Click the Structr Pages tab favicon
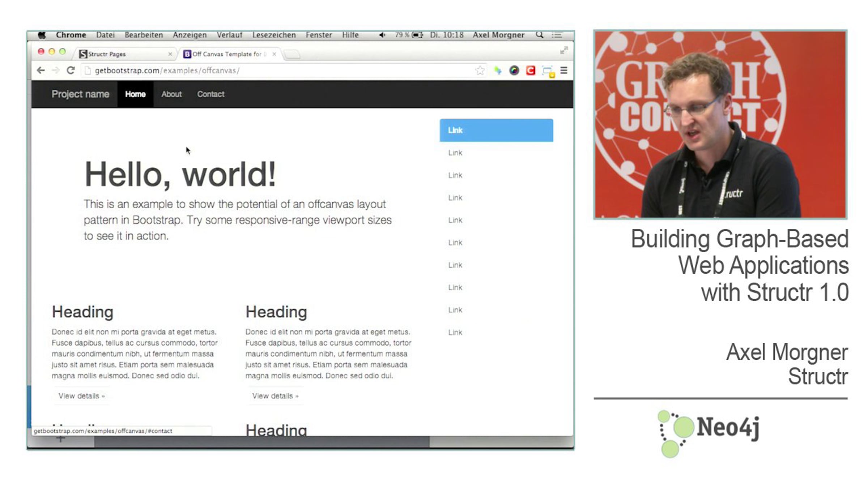The height and width of the screenshot is (488, 868). pos(83,54)
